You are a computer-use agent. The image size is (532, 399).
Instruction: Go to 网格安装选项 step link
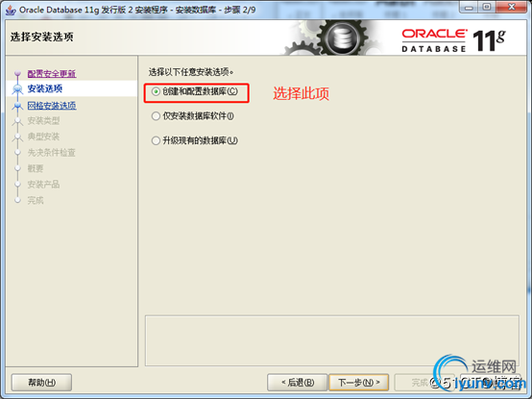[52, 105]
